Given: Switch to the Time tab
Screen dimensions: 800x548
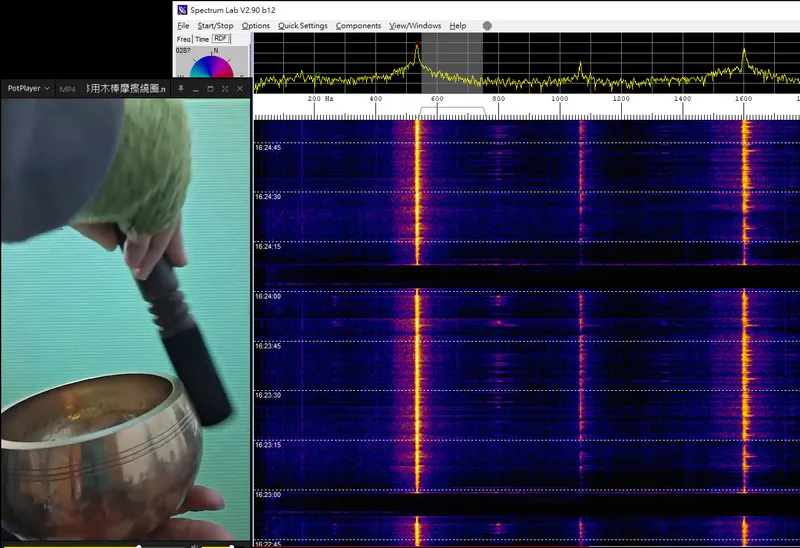Looking at the screenshot, I should tap(202, 39).
